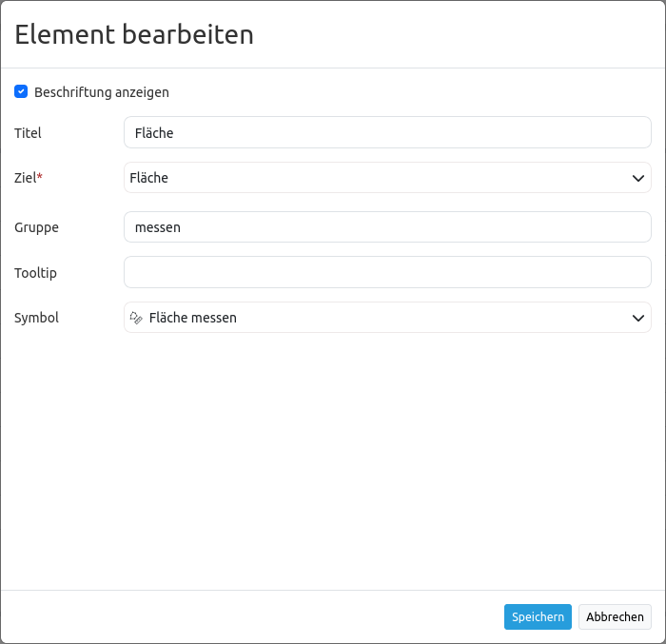Focus the empty Tooltip input field

(x=387, y=272)
